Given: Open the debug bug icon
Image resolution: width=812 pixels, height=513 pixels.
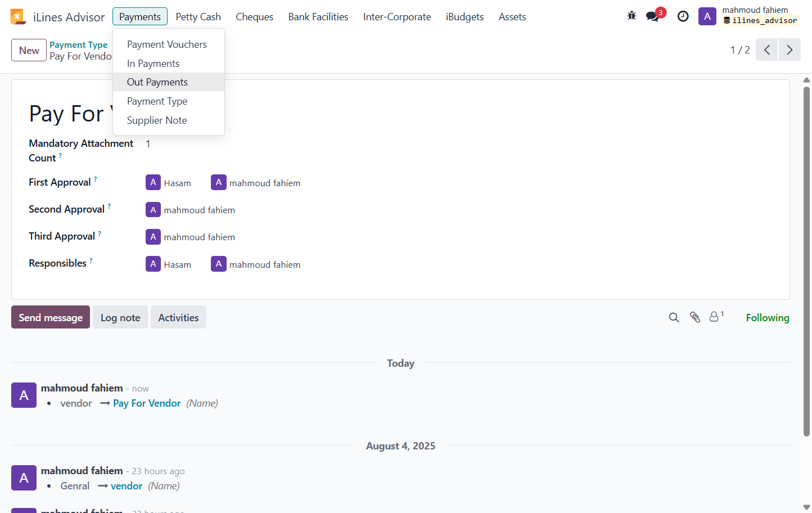Looking at the screenshot, I should 631,16.
